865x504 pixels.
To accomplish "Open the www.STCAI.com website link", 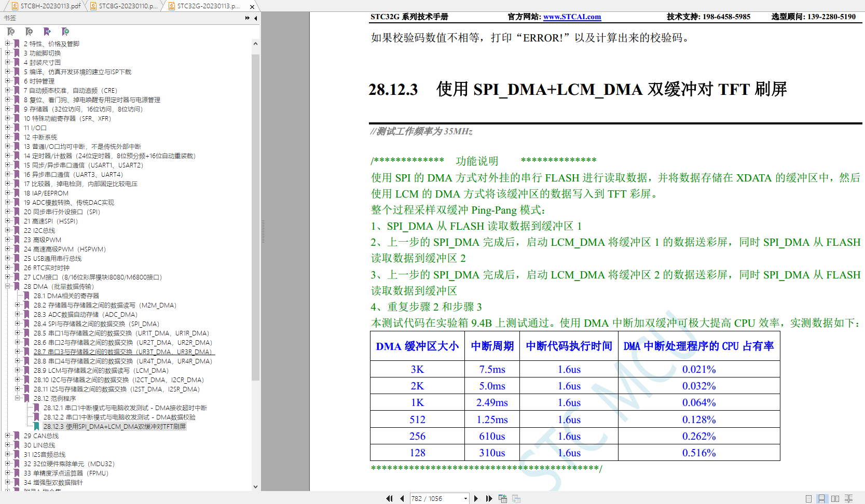I will click(x=572, y=17).
